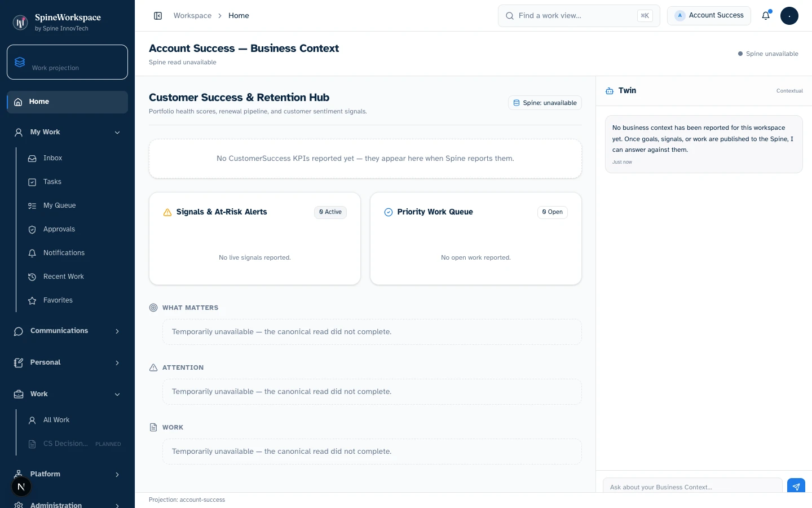Click the Home breadcrumb text
This screenshot has width=812, height=508.
239,16
